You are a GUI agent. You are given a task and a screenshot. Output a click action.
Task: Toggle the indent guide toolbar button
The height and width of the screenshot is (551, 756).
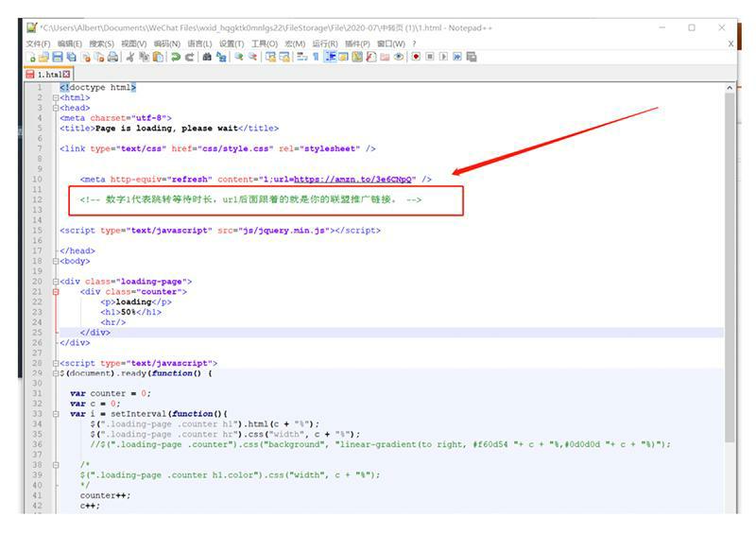pos(331,58)
